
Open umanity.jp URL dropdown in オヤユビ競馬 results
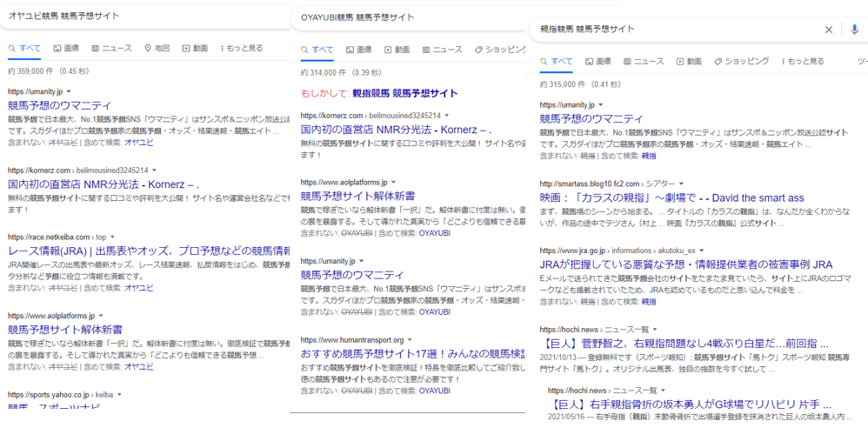(x=69, y=91)
